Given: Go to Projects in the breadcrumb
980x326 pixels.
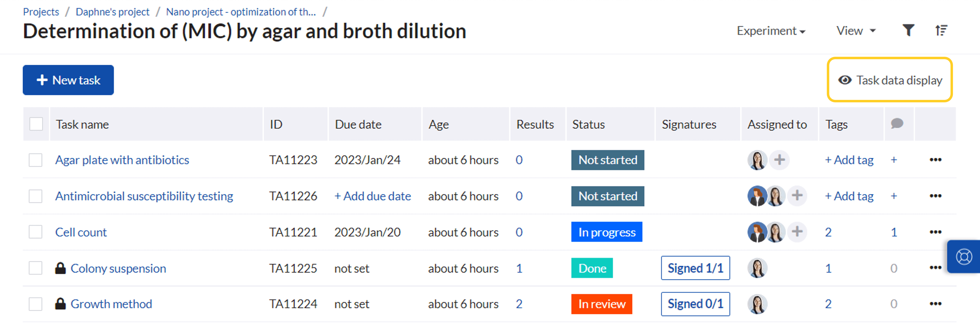Looking at the screenshot, I should (41, 12).
